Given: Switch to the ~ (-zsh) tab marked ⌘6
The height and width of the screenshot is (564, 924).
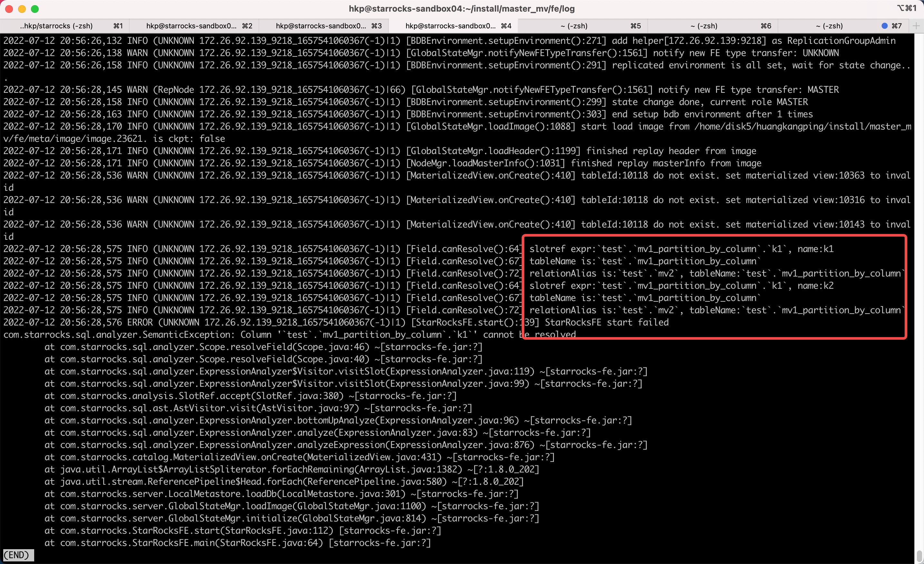Looking at the screenshot, I should pos(713,26).
